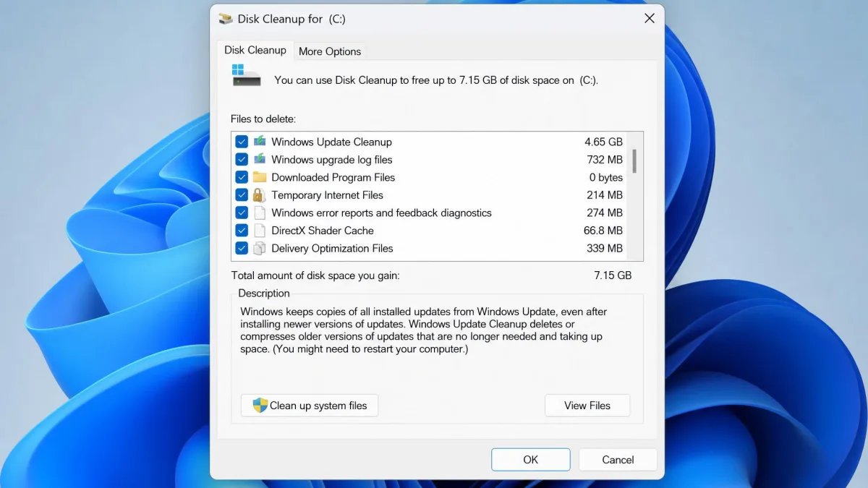The image size is (868, 488).
Task: Click the Windows Update Cleanup icon
Action: (260, 142)
